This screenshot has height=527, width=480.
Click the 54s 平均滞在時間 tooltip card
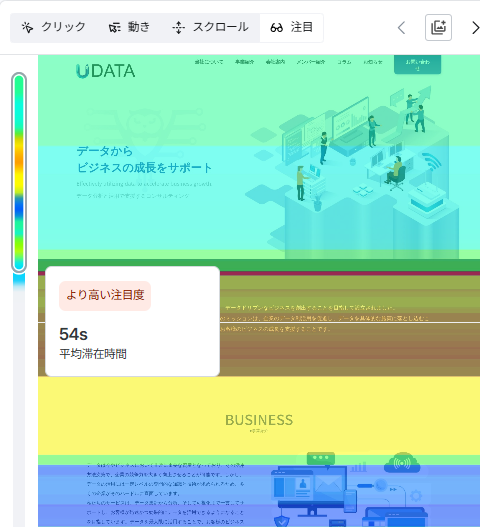pyautogui.click(x=132, y=321)
